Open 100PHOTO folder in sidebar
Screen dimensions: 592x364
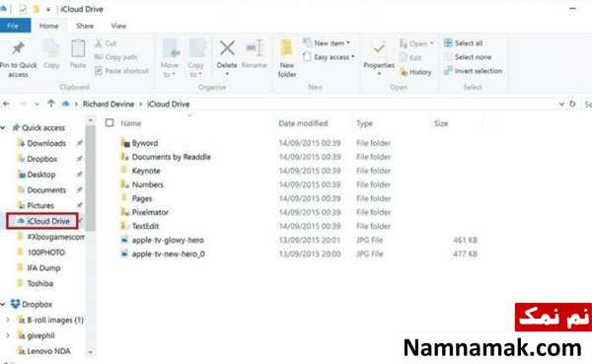(x=45, y=253)
